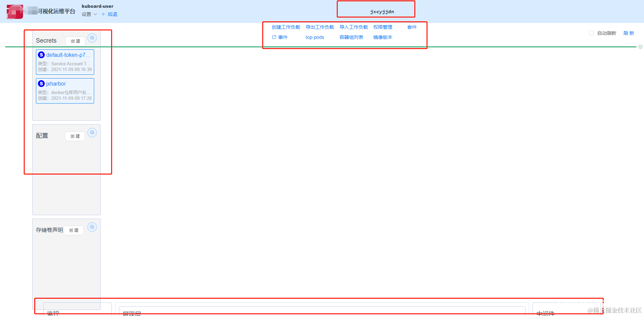Click the kuboard-user username label
Image resolution: width=644 pixels, height=316 pixels.
98,6
